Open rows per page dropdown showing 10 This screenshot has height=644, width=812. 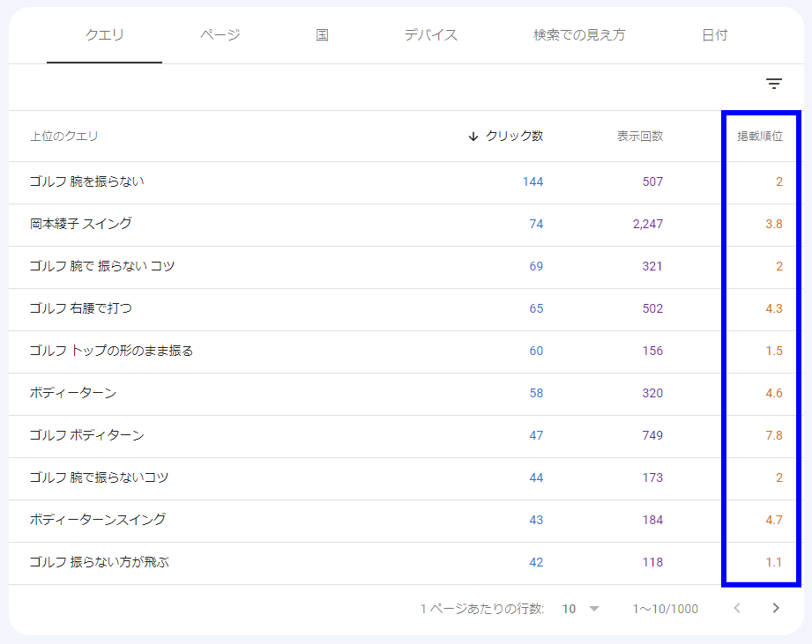tap(580, 609)
